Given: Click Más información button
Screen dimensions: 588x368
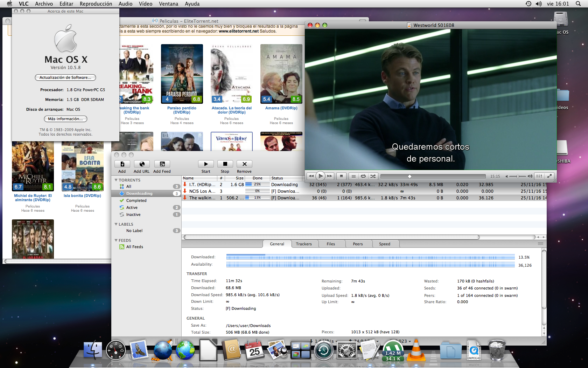Looking at the screenshot, I should [65, 119].
